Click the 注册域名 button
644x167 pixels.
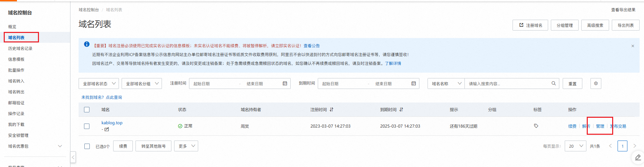click(x=531, y=25)
